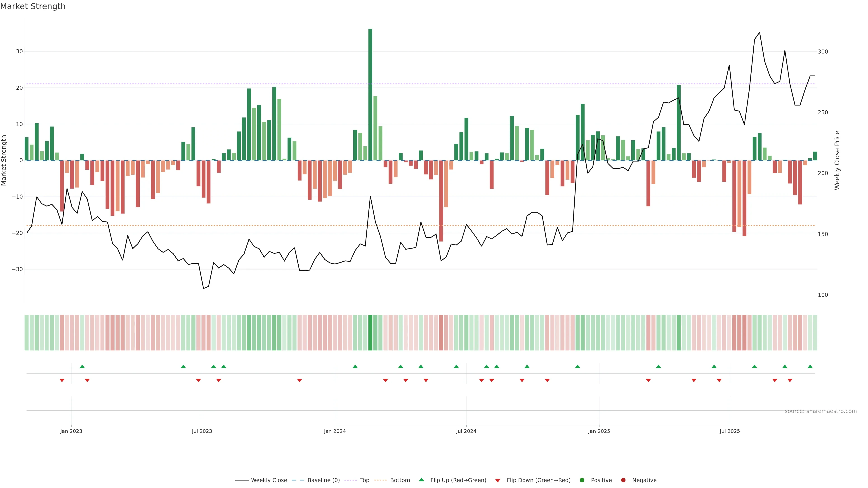The image size is (868, 488).
Task: Click the Jan 2024 axis label
Action: 335,431
